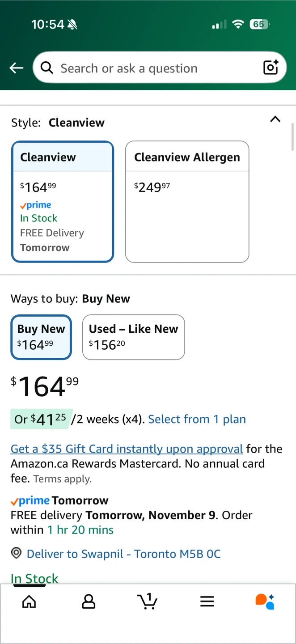Screen dimensions: 296x644
Task: Tap the search or ask a question field
Action: (x=152, y=68)
